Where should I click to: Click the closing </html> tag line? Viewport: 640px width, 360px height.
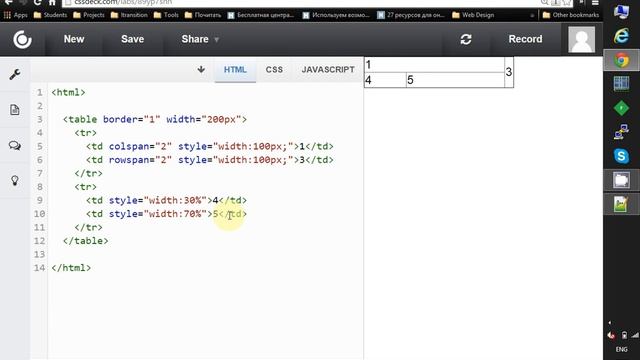point(71,267)
